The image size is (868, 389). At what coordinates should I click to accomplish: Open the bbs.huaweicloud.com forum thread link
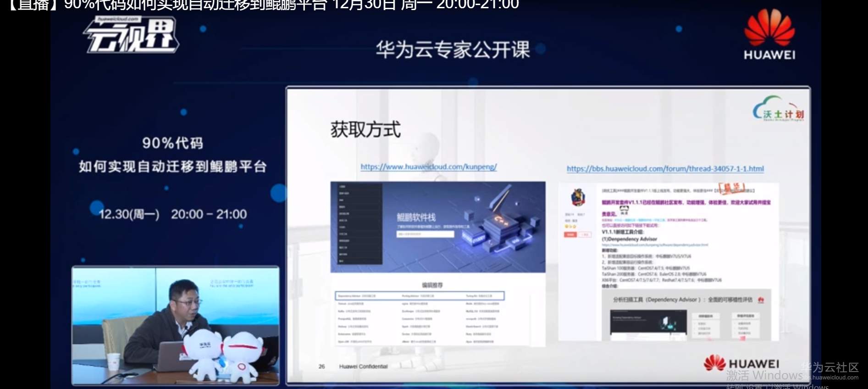[x=665, y=169]
